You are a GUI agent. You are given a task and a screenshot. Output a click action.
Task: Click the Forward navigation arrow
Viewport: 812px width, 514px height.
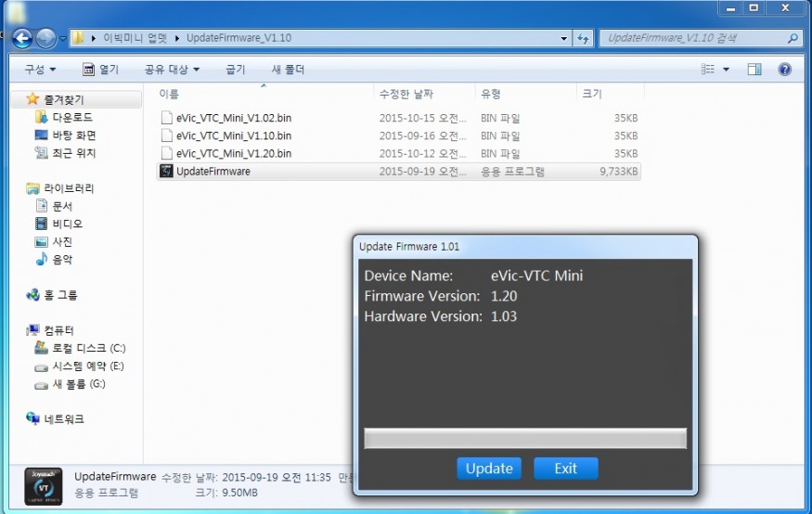(46, 38)
